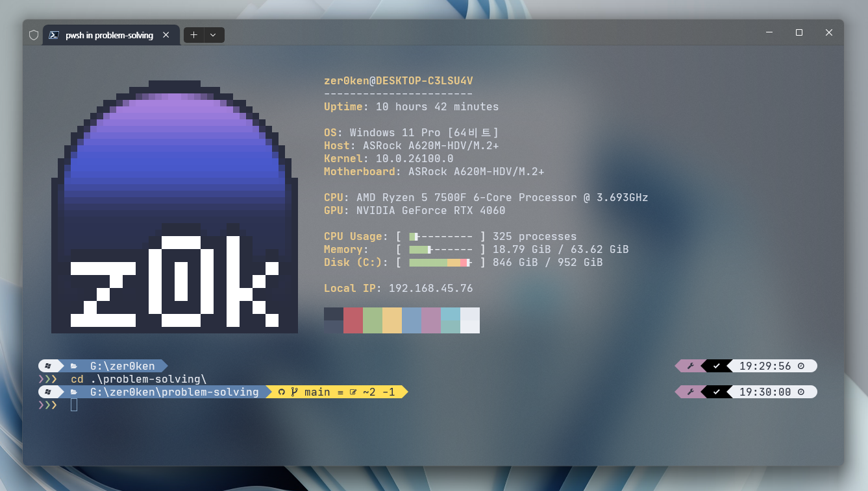Click the Kernel 10.0.26100.0 line
The height and width of the screenshot is (491, 868).
click(389, 159)
